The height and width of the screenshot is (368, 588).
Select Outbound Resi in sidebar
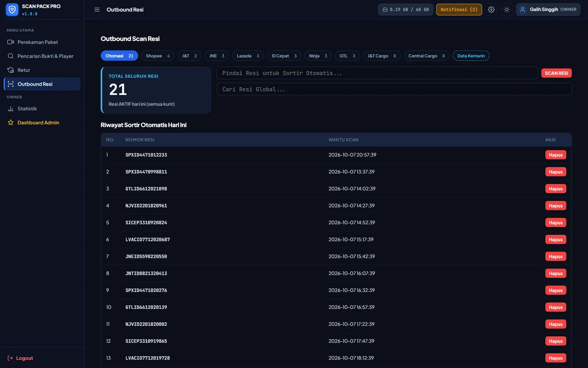(x=42, y=84)
